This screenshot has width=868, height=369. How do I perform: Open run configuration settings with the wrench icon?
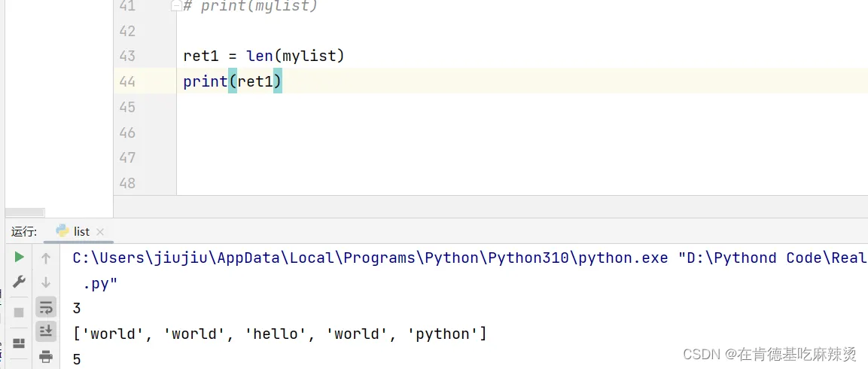(x=20, y=282)
